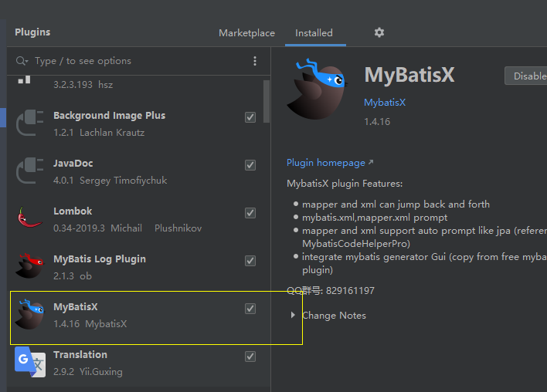The width and height of the screenshot is (547, 392).
Task: Expand the Change Notes section
Action: pos(293,316)
